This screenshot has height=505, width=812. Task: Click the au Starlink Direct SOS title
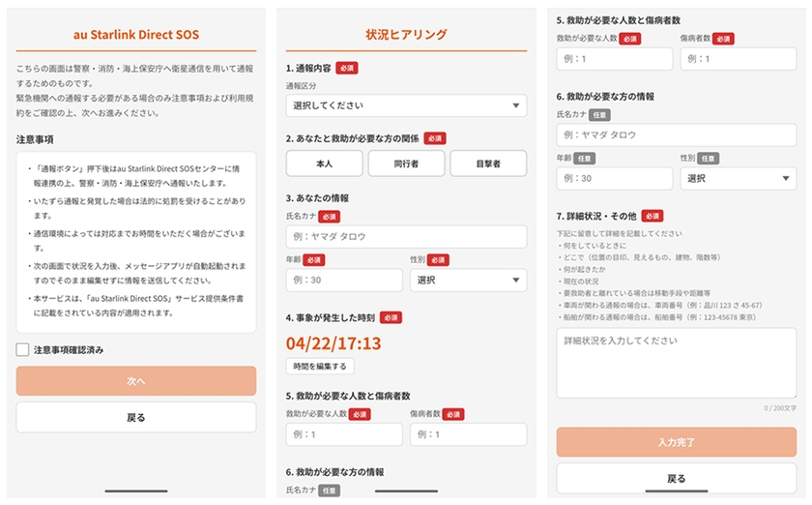point(136,35)
